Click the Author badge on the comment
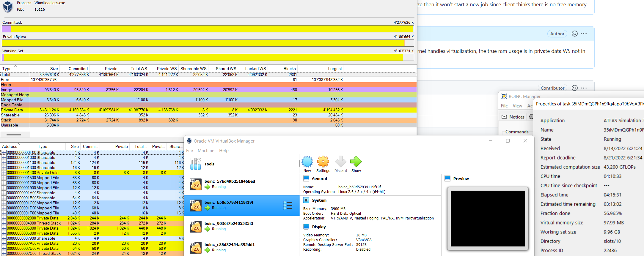This screenshot has height=256, width=644. coord(557,34)
